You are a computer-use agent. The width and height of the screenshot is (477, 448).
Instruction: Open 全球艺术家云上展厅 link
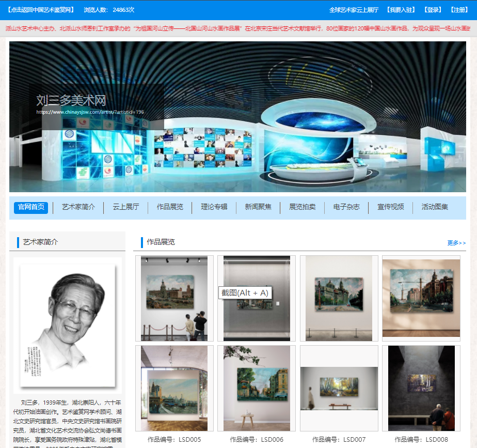click(x=354, y=10)
